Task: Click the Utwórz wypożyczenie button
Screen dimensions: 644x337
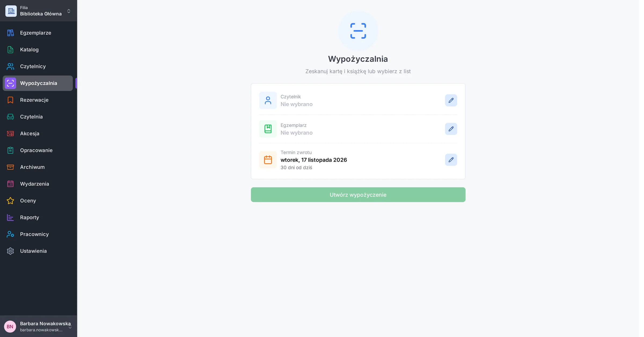Action: coord(358,195)
